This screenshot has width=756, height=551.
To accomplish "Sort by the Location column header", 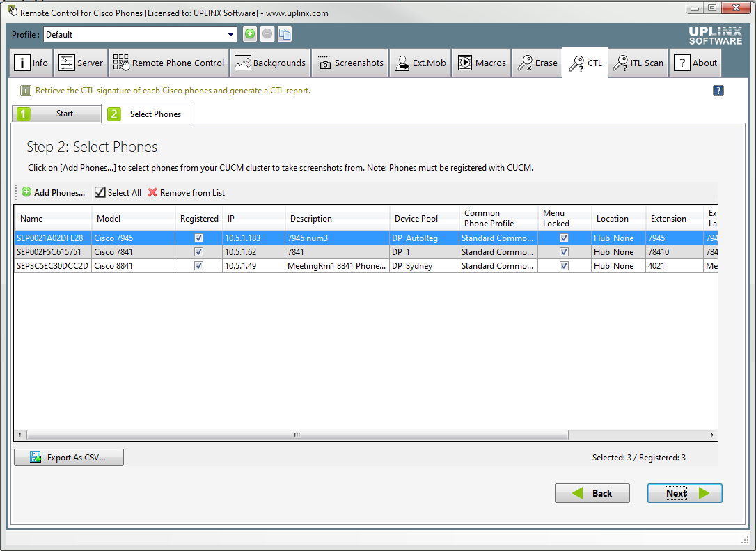I will (x=619, y=218).
